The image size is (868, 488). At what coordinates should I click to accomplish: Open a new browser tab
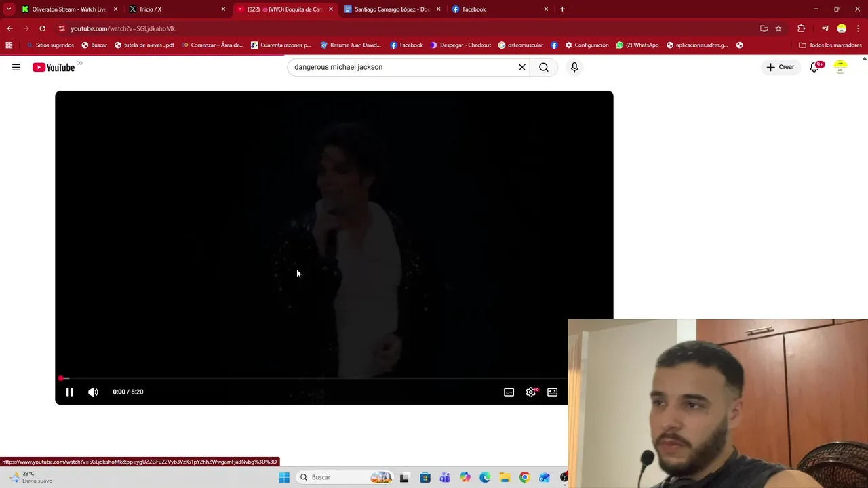tap(562, 9)
